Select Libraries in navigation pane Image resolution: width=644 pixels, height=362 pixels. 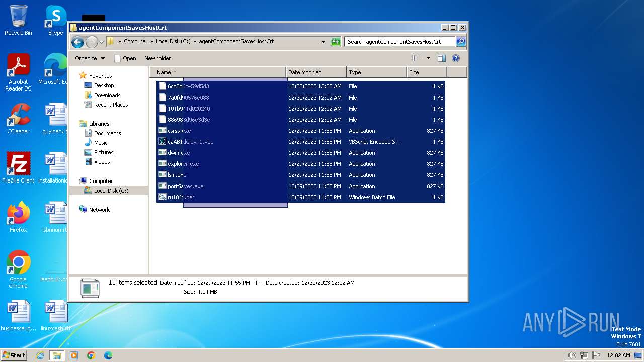pyautogui.click(x=99, y=124)
